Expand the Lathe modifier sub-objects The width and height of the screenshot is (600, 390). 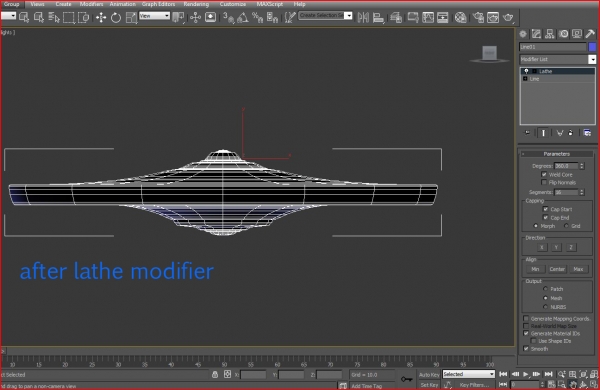pos(534,71)
